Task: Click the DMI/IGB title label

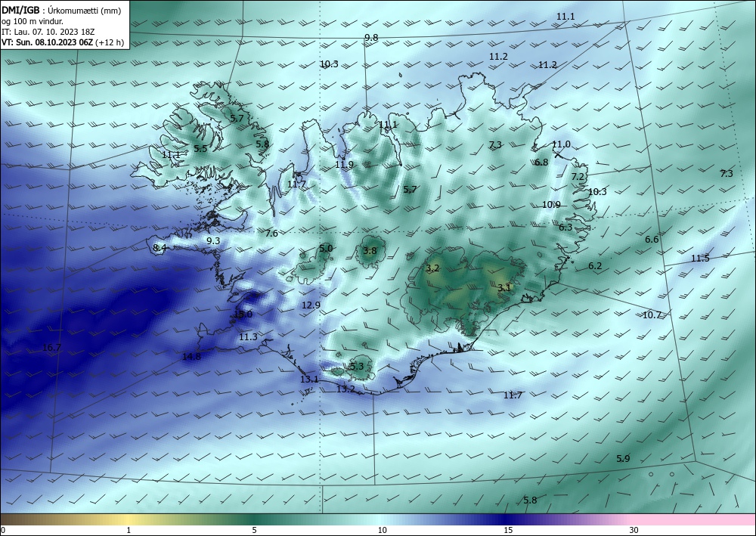Action: [x=20, y=11]
